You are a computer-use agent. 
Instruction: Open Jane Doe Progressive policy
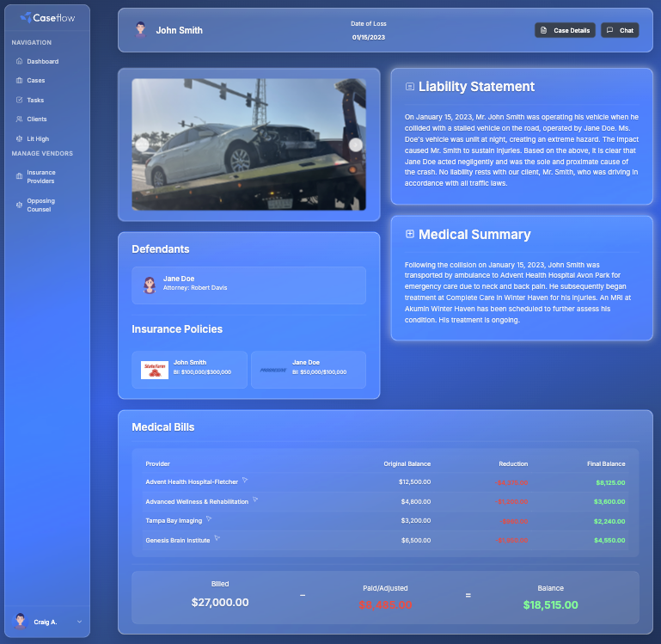click(x=309, y=370)
